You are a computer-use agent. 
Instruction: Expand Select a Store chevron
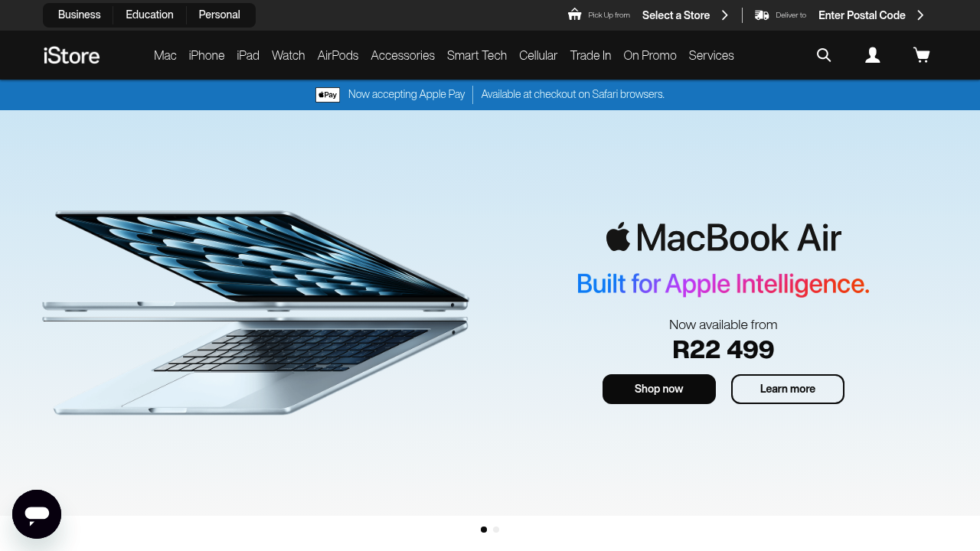tap(725, 15)
